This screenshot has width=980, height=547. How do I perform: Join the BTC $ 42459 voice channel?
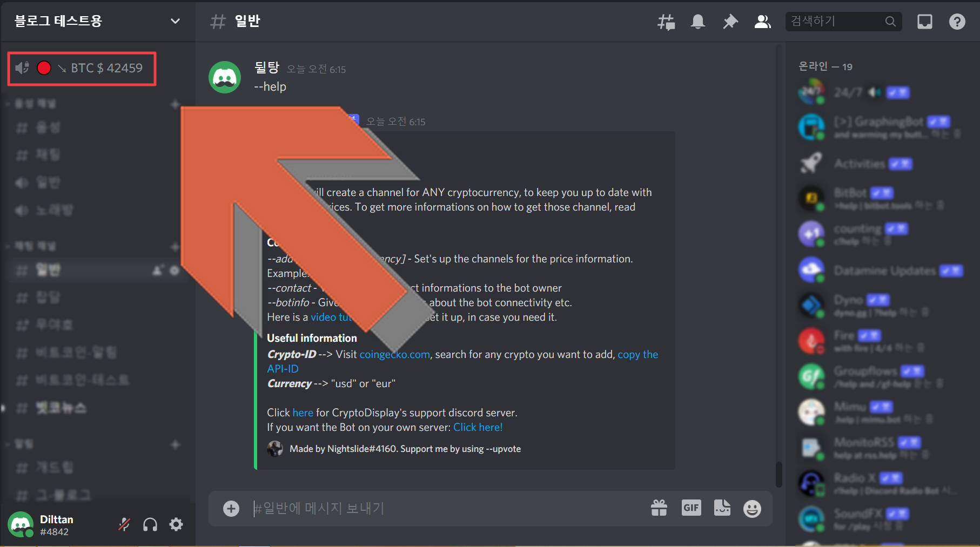pyautogui.click(x=82, y=68)
